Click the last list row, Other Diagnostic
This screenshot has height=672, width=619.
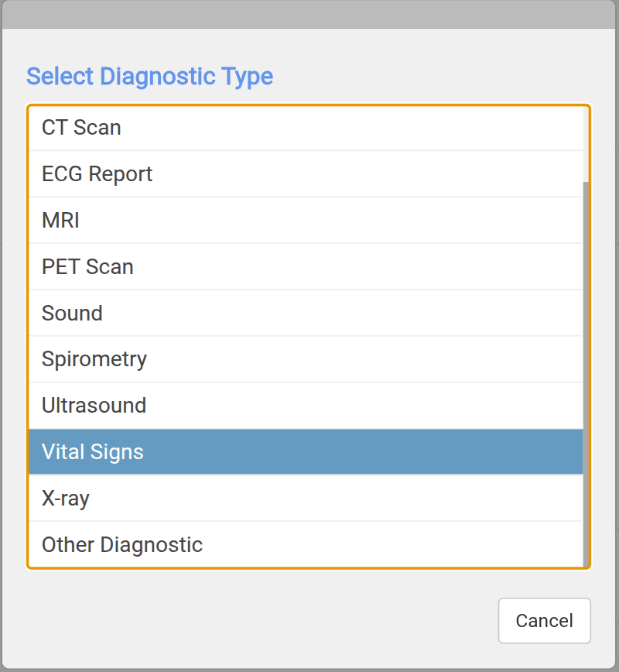pyautogui.click(x=306, y=545)
